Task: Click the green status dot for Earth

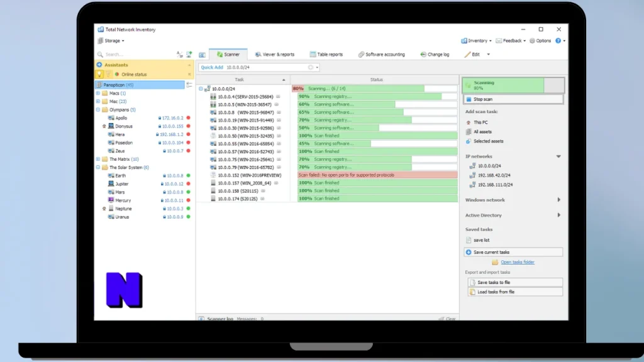Action: pos(189,176)
